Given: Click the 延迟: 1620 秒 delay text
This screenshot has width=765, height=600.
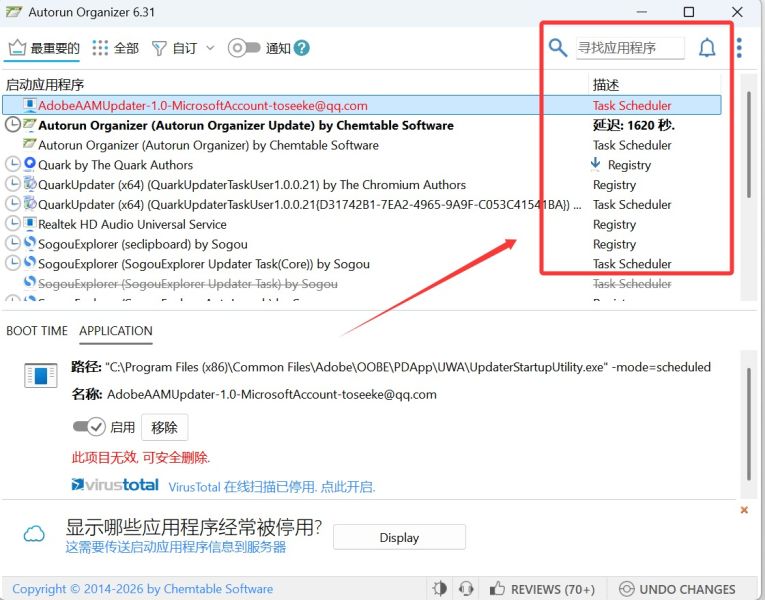Looking at the screenshot, I should coord(633,125).
